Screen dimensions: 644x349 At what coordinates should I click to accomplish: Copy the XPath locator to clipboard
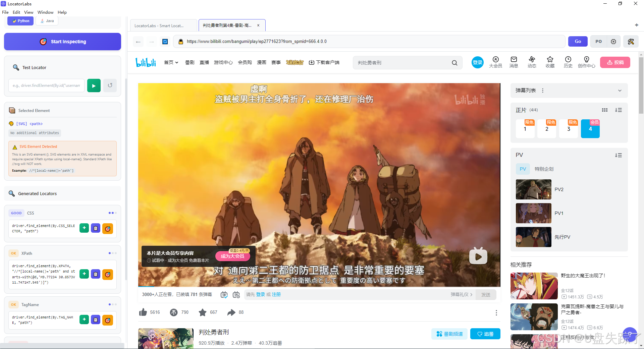click(x=96, y=274)
